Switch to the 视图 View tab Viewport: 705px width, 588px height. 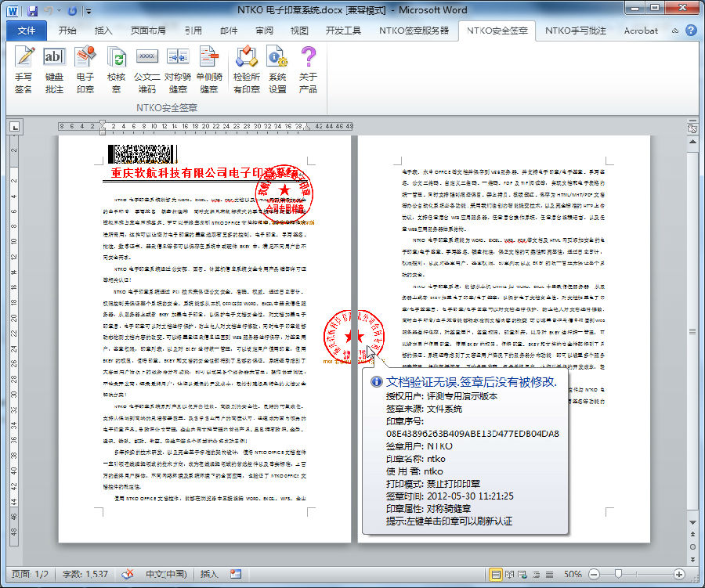pos(299,31)
